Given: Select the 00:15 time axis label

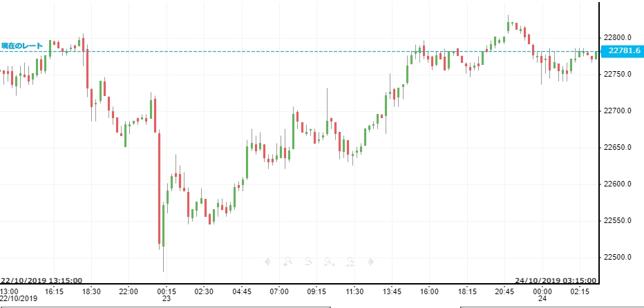Looking at the screenshot, I should (166, 291).
